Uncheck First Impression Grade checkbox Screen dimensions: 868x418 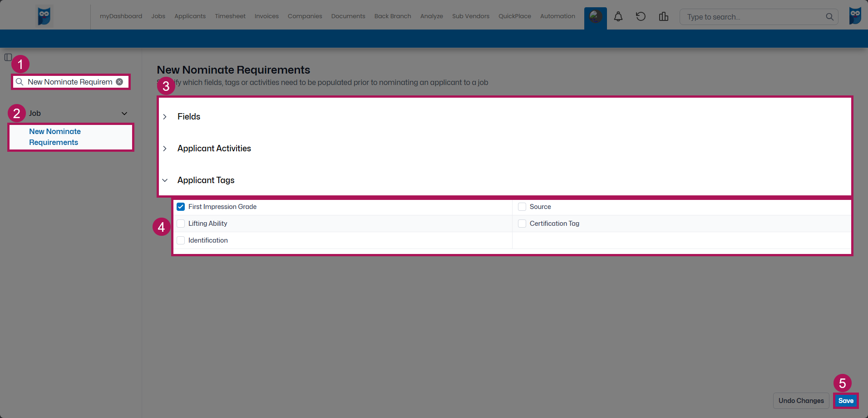(x=181, y=207)
